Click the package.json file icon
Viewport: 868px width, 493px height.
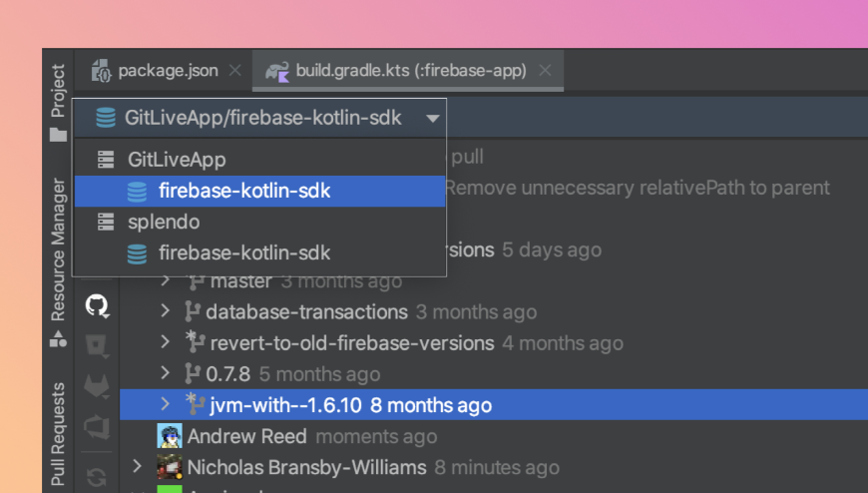click(102, 71)
